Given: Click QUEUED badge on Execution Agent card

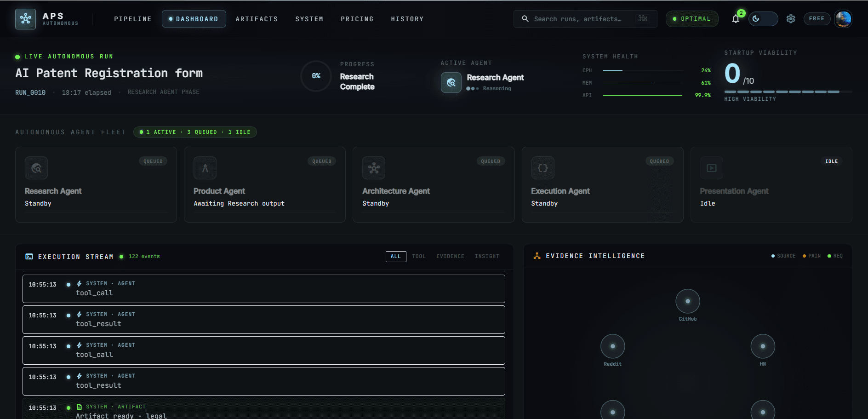Looking at the screenshot, I should tap(660, 161).
